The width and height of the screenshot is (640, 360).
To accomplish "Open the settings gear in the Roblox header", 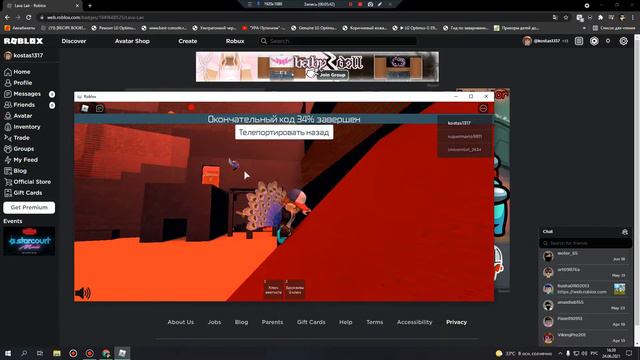I will click(623, 41).
